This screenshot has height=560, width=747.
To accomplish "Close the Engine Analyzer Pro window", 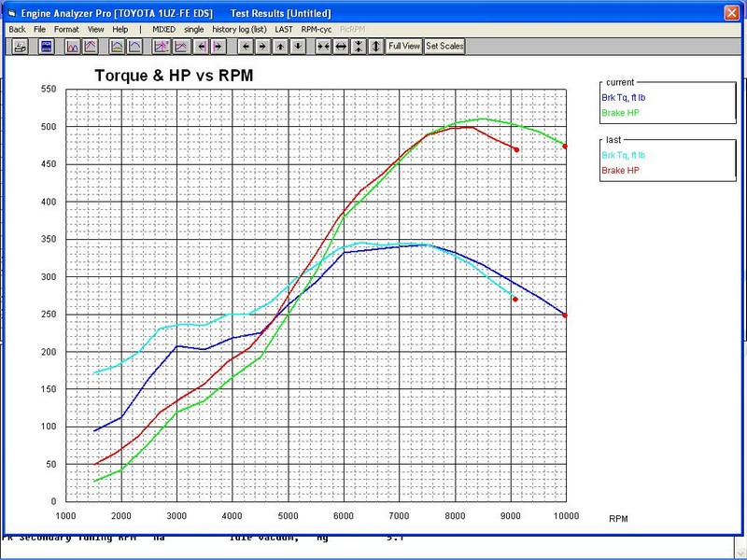I will (732, 13).
